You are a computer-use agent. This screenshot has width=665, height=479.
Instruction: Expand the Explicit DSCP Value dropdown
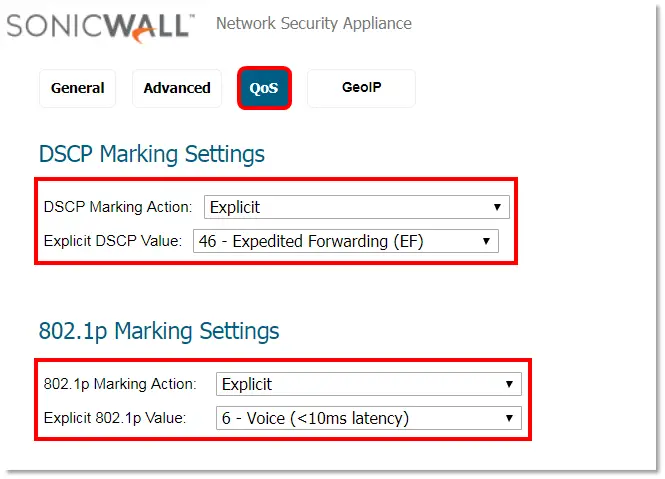[345, 241]
